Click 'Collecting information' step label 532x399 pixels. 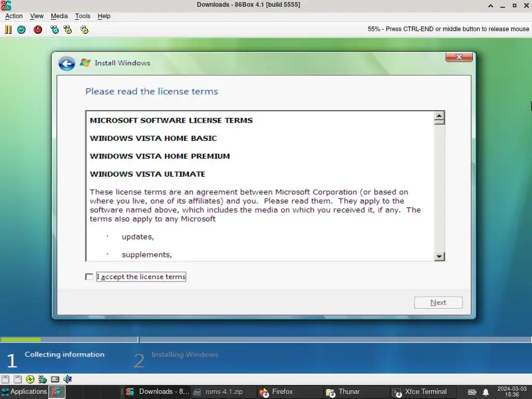tap(64, 354)
